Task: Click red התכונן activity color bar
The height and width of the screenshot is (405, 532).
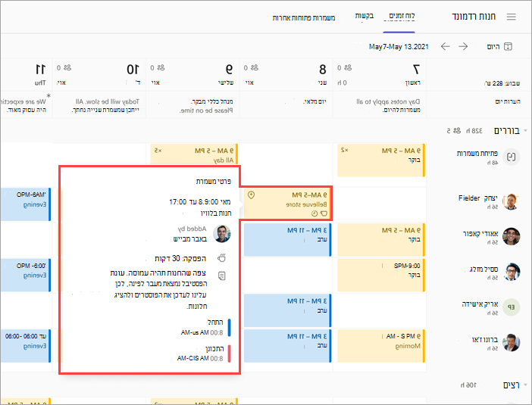Action: coord(230,354)
